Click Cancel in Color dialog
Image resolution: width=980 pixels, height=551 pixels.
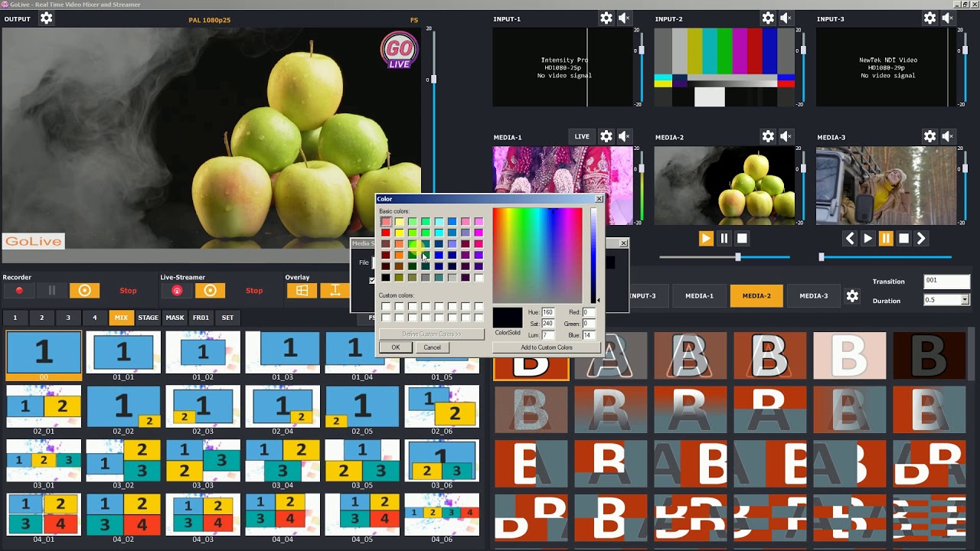pos(432,347)
